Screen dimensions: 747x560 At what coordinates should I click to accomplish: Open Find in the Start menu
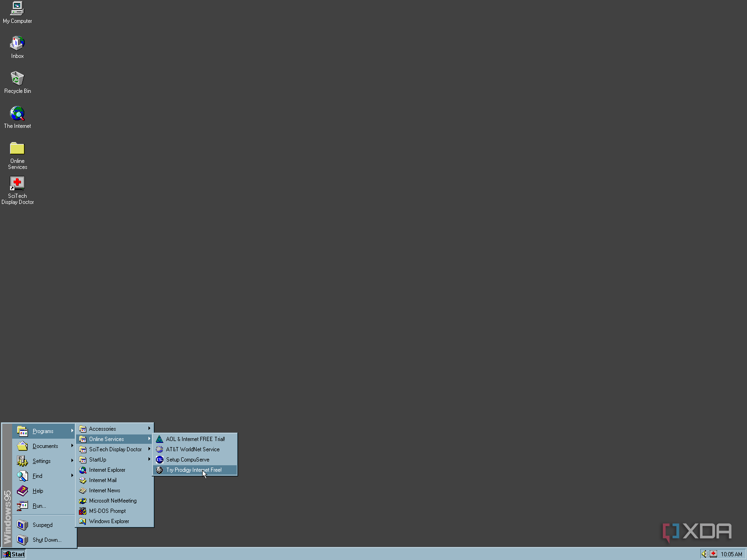44,476
